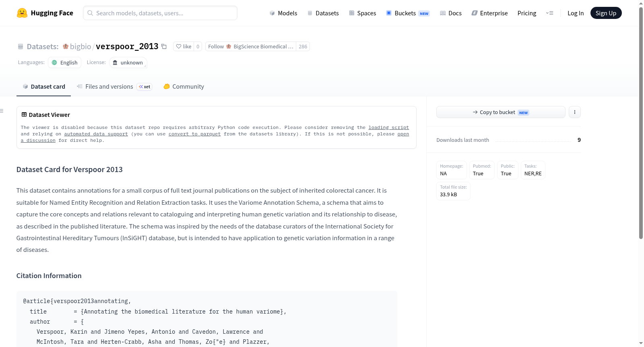644x347 pixels.
Task: Expand the navigation overflow menu
Action: click(549, 13)
